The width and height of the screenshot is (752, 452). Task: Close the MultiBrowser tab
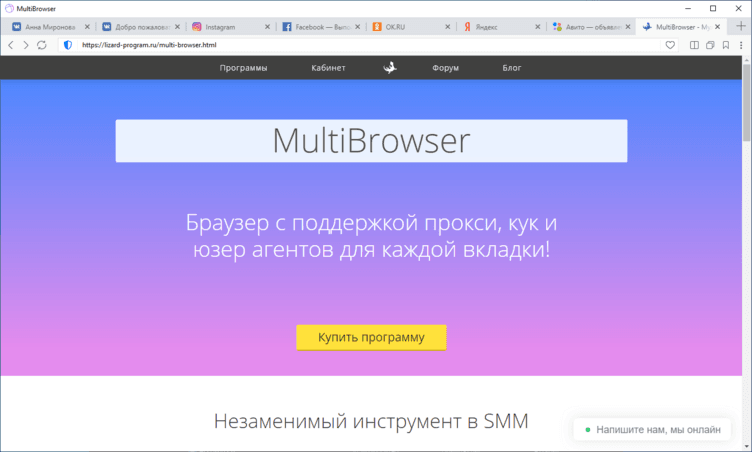pos(717,27)
